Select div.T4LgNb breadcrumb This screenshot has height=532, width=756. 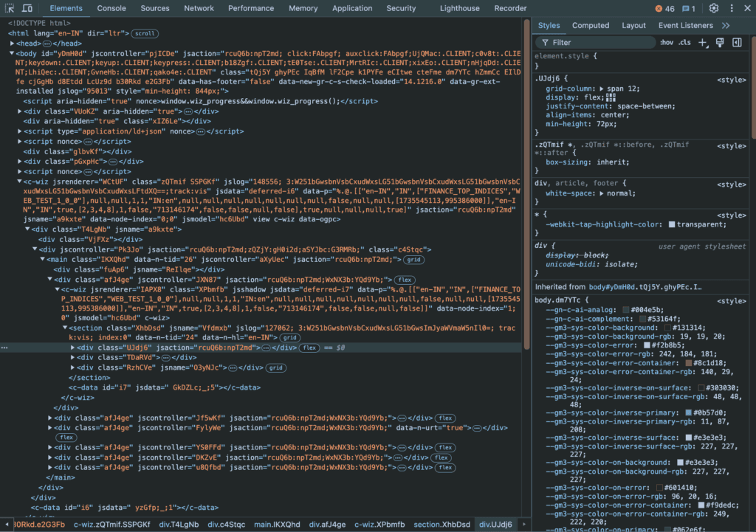click(x=179, y=525)
